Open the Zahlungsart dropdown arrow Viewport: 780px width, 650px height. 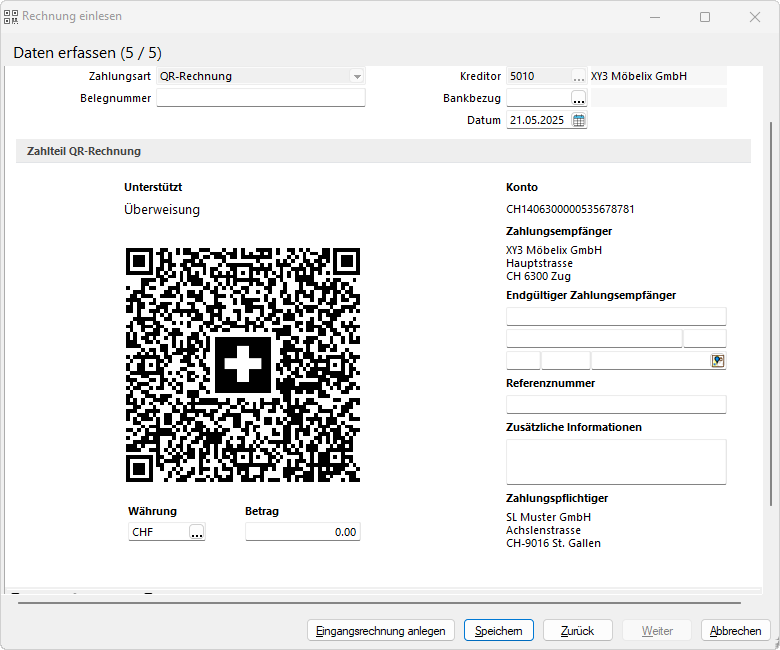point(357,77)
